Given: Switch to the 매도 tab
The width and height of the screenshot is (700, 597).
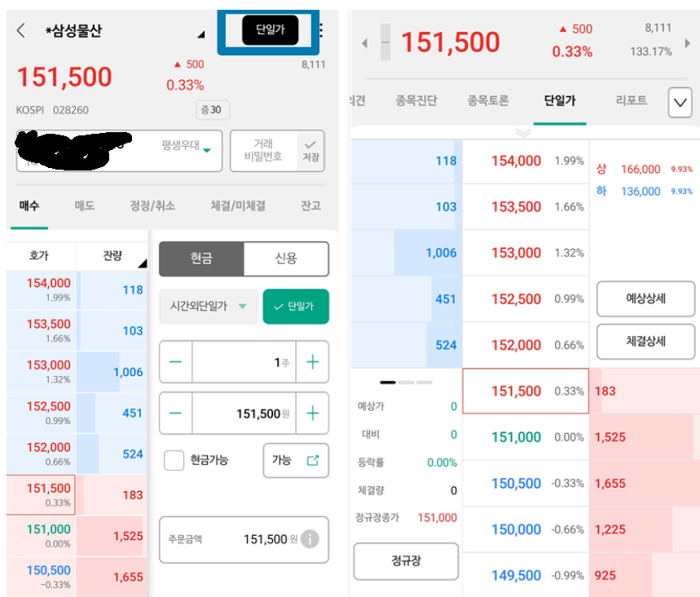Looking at the screenshot, I should (x=85, y=206).
